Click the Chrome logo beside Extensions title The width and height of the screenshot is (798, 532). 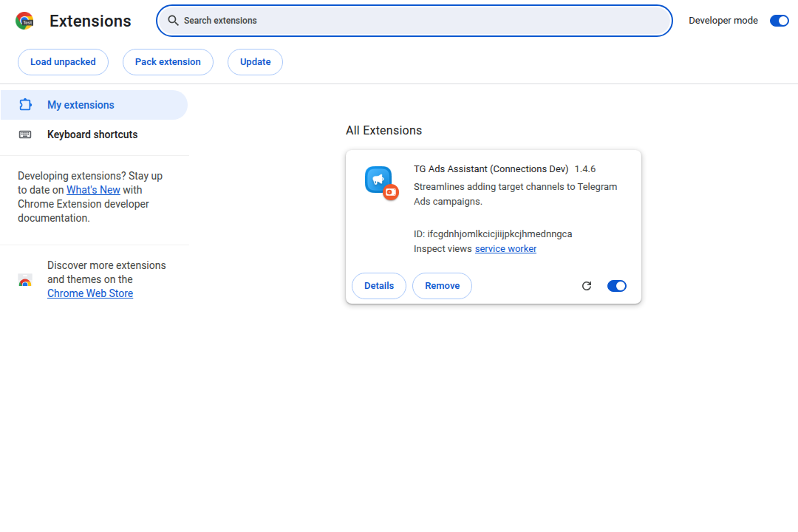tap(24, 21)
